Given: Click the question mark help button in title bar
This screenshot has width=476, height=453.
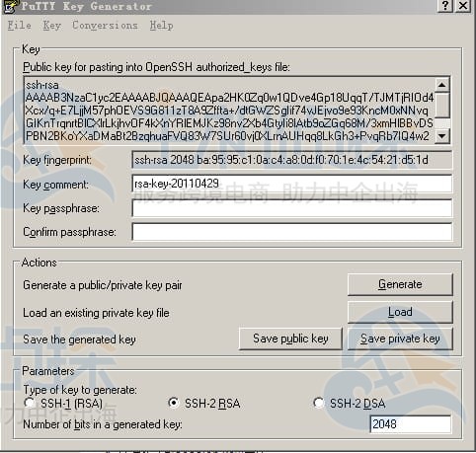Looking at the screenshot, I should point(445,6).
